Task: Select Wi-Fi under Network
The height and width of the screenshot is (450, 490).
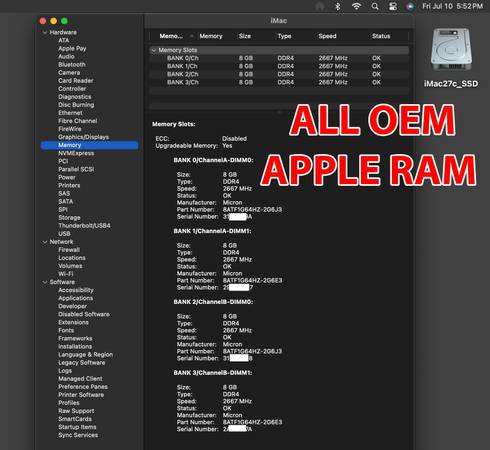Action: 66,274
